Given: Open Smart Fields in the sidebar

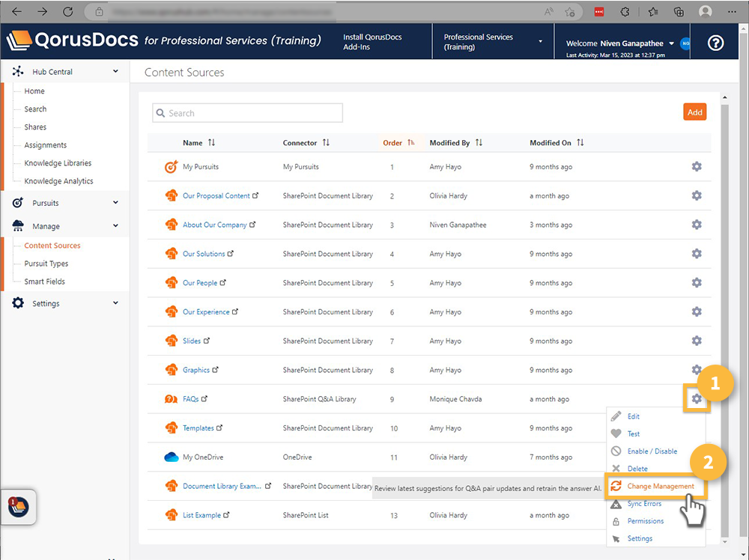Looking at the screenshot, I should [x=44, y=281].
